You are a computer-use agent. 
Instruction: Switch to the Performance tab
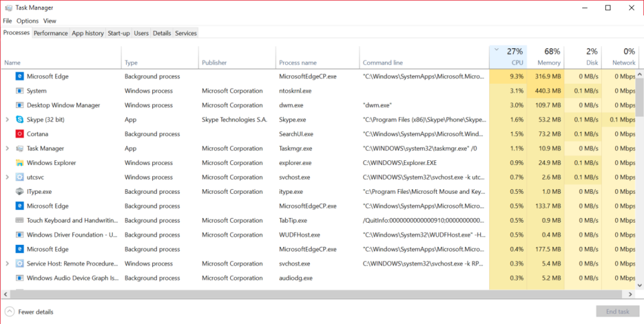click(x=50, y=34)
